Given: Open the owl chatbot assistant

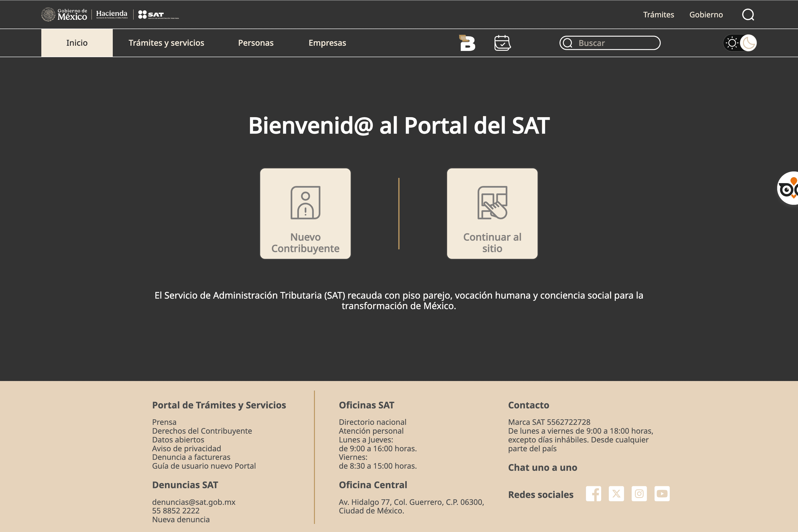Looking at the screenshot, I should [788, 188].
